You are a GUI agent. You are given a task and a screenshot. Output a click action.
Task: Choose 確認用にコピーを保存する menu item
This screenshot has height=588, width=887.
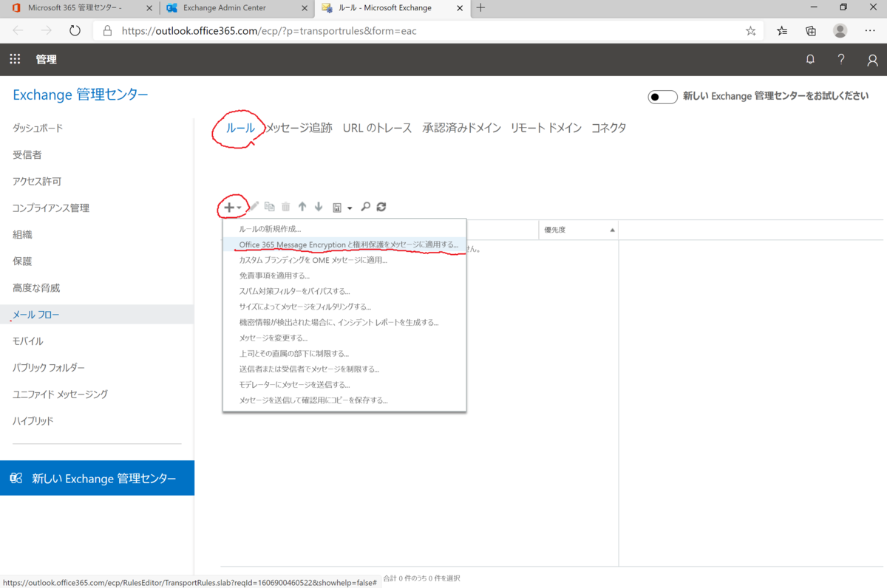344,400
